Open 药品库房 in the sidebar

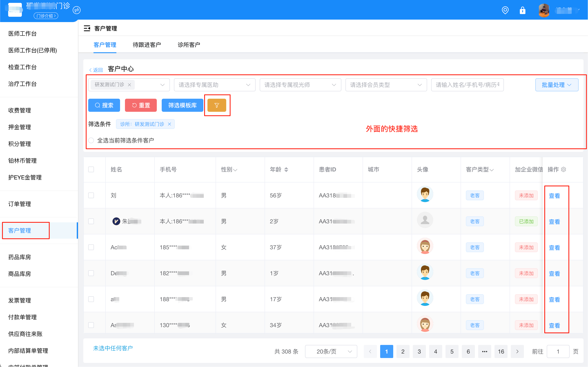(x=19, y=257)
